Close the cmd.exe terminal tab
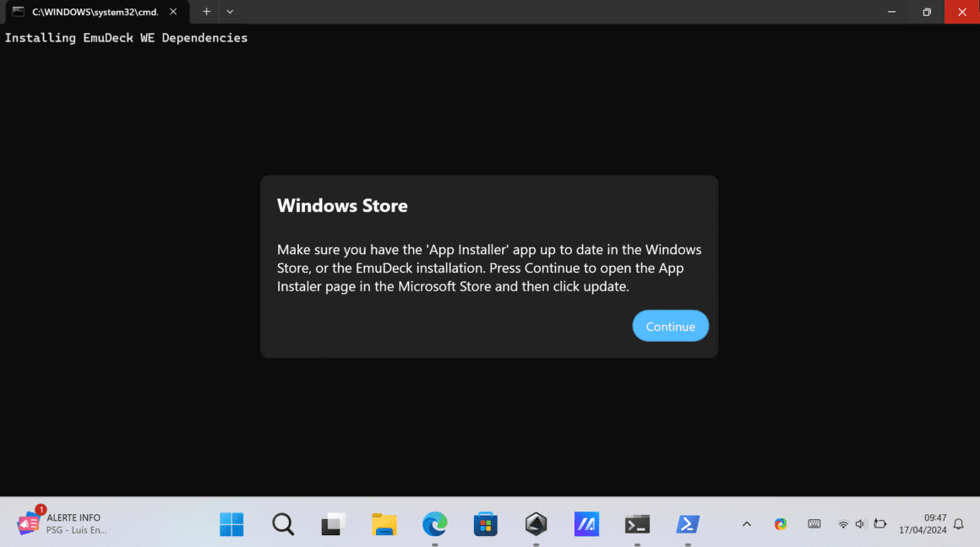Image resolution: width=980 pixels, height=547 pixels. [x=173, y=12]
